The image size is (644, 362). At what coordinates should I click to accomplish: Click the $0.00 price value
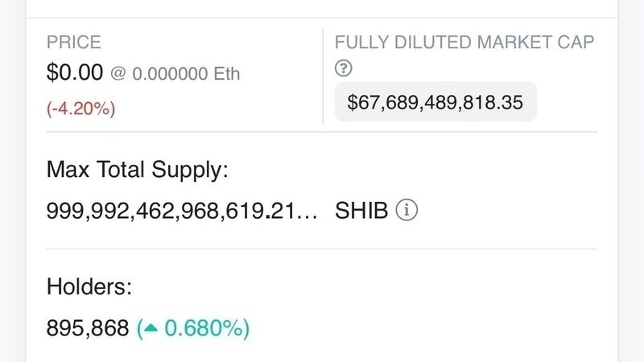75,72
